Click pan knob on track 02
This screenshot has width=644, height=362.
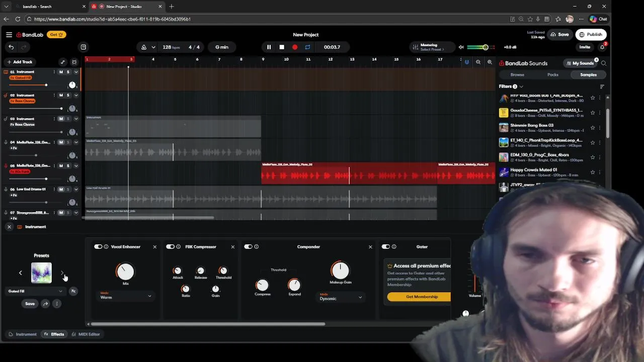pyautogui.click(x=72, y=109)
